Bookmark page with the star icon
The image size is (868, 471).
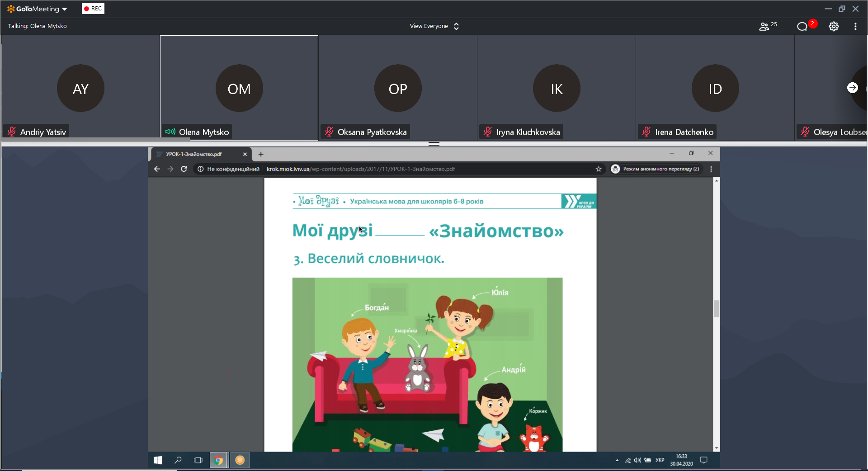(599, 169)
